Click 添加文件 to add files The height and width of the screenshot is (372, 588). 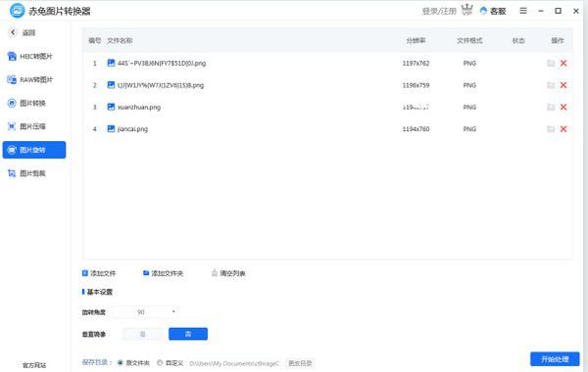(x=99, y=273)
